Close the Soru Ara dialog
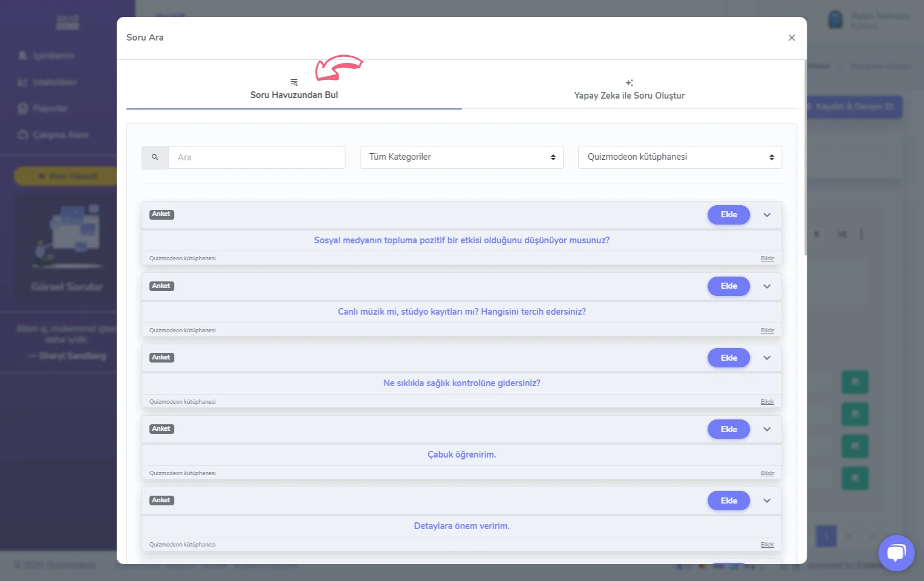 tap(792, 38)
